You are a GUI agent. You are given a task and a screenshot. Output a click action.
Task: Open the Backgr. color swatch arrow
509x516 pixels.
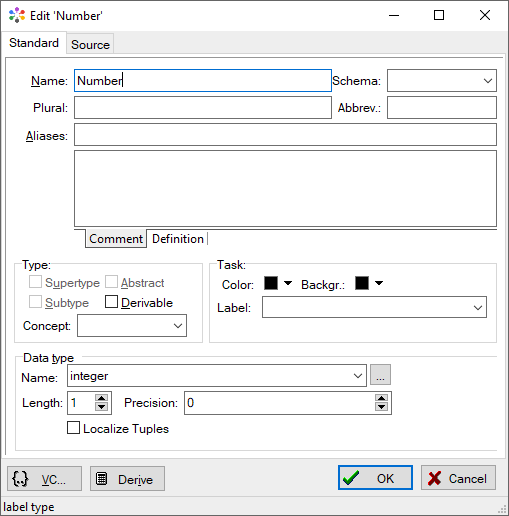pos(379,283)
